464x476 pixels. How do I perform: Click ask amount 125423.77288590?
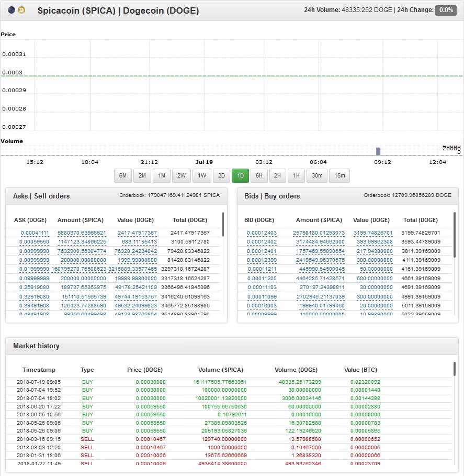(83, 306)
